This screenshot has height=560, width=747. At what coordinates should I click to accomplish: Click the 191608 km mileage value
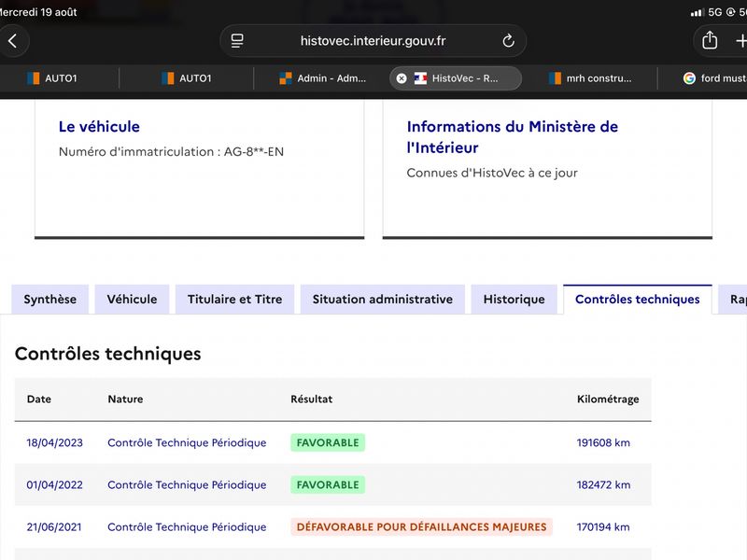[x=603, y=442]
